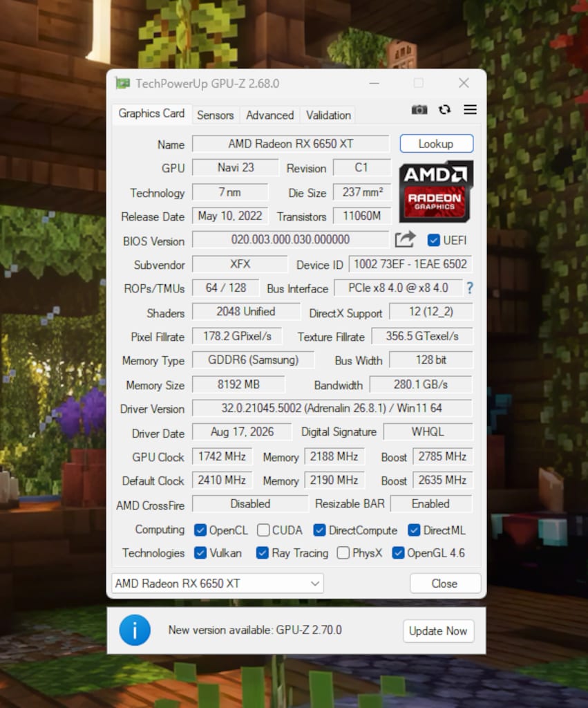Click the Default Clock row Boost 2635 MHz
588x708 pixels.
tap(443, 480)
